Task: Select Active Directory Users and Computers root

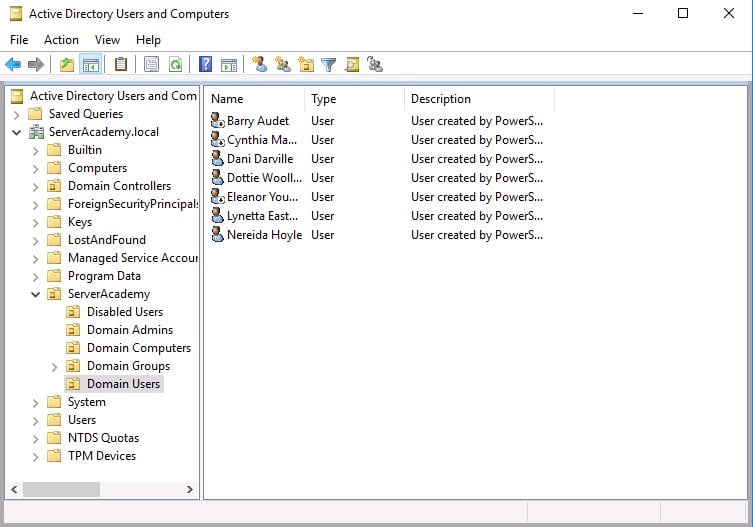Action: 113,96
